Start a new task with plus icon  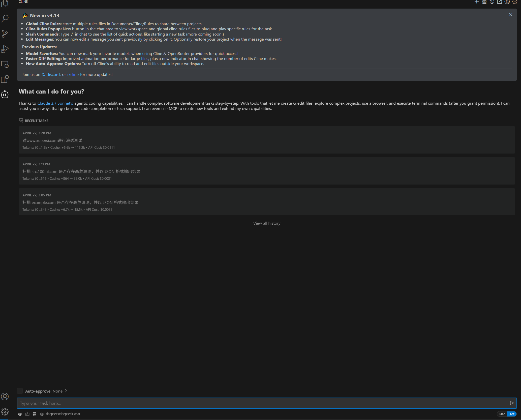tap(477, 2)
